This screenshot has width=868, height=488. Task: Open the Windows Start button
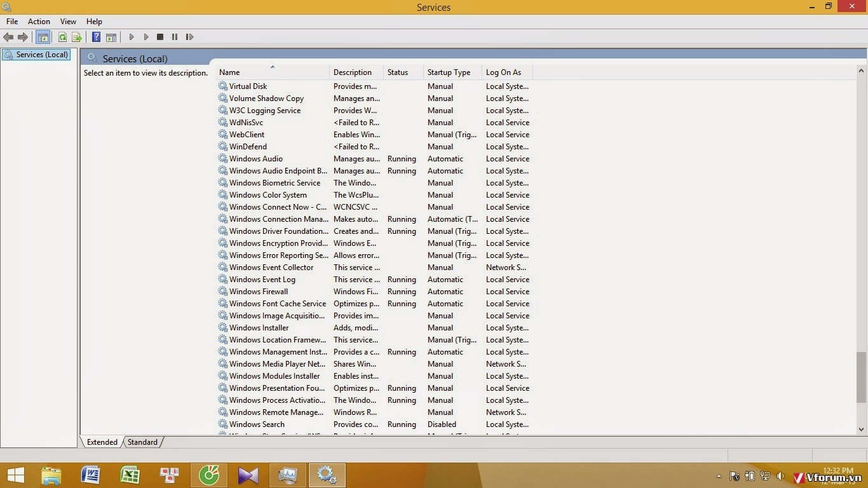click(16, 475)
